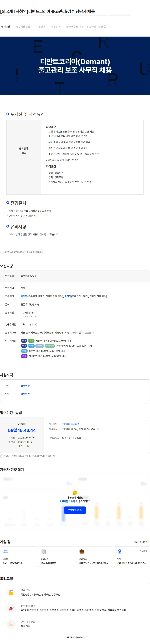Click 학력무관 under 지원자격

pos(25,394)
